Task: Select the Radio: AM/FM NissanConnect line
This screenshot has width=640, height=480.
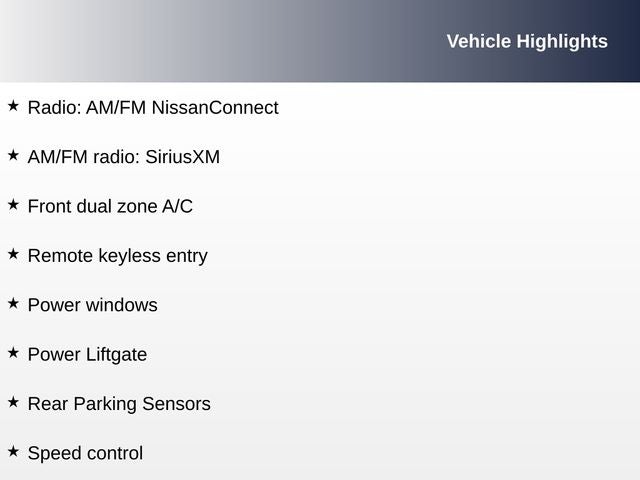Action: (x=152, y=107)
